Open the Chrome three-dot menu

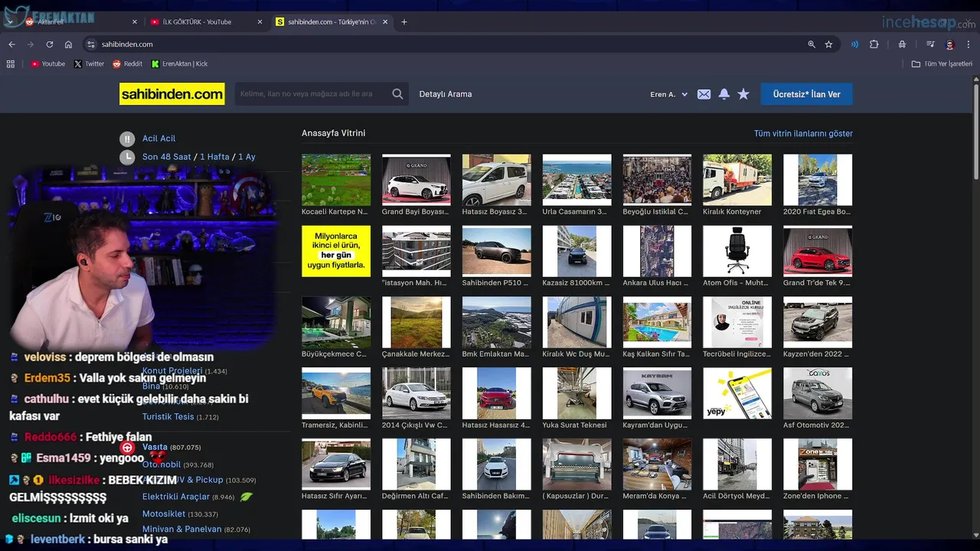969,44
